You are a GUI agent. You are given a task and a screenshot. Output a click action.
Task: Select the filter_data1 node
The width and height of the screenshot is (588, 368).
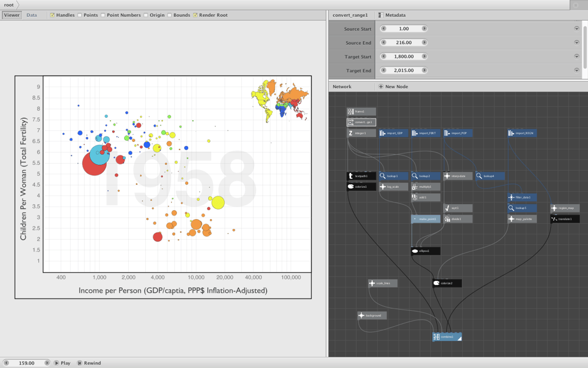[x=522, y=197]
